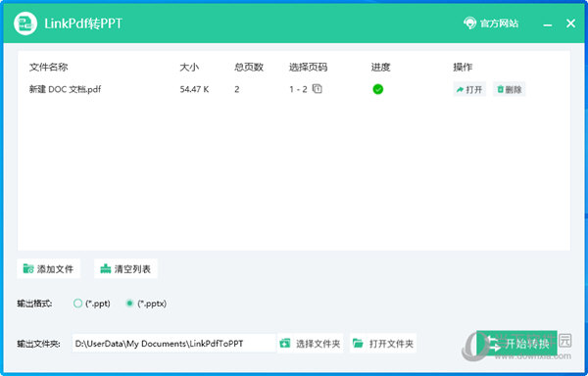588x376 pixels.
Task: Select the (*.pptx) output format
Action: pyautogui.click(x=146, y=304)
